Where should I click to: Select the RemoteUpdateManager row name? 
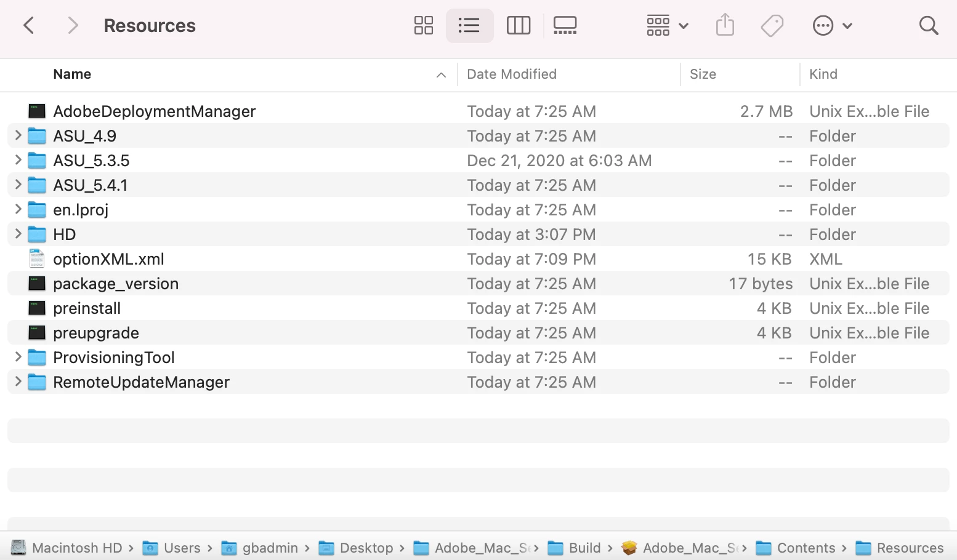(x=141, y=382)
